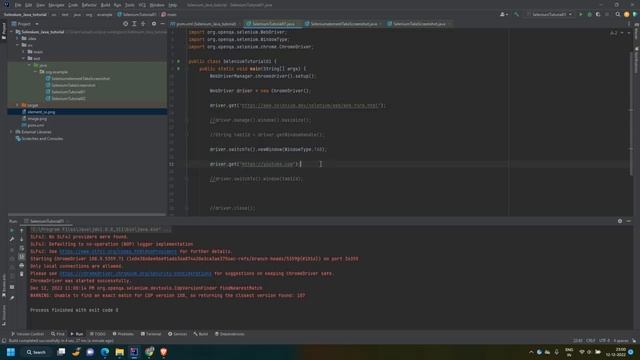Minimize the Run panel with dash icon
This screenshot has width=640, height=360.
[x=629, y=221]
